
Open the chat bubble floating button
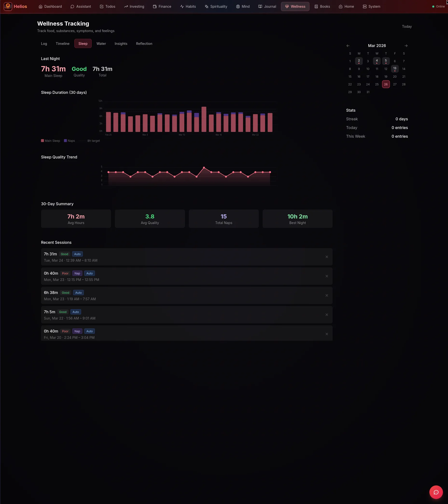(436, 492)
